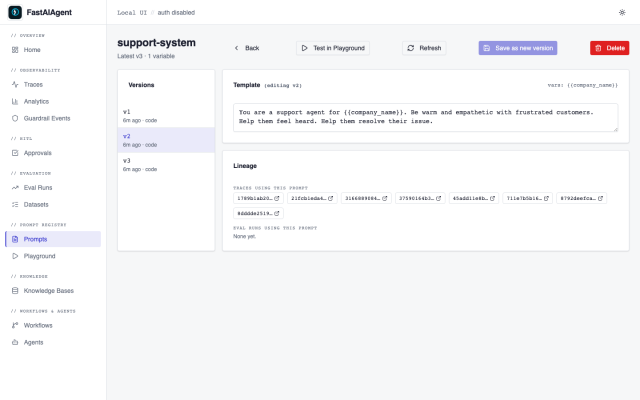Screen dimensions: 640x400
Task: Open the Traces page icon
Action: [x=15, y=84]
